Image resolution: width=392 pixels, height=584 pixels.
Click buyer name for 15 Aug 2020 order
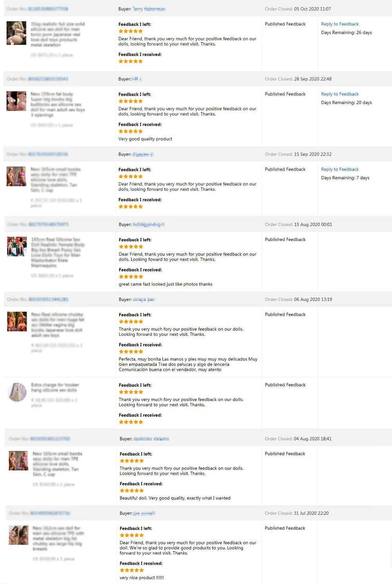tap(148, 225)
